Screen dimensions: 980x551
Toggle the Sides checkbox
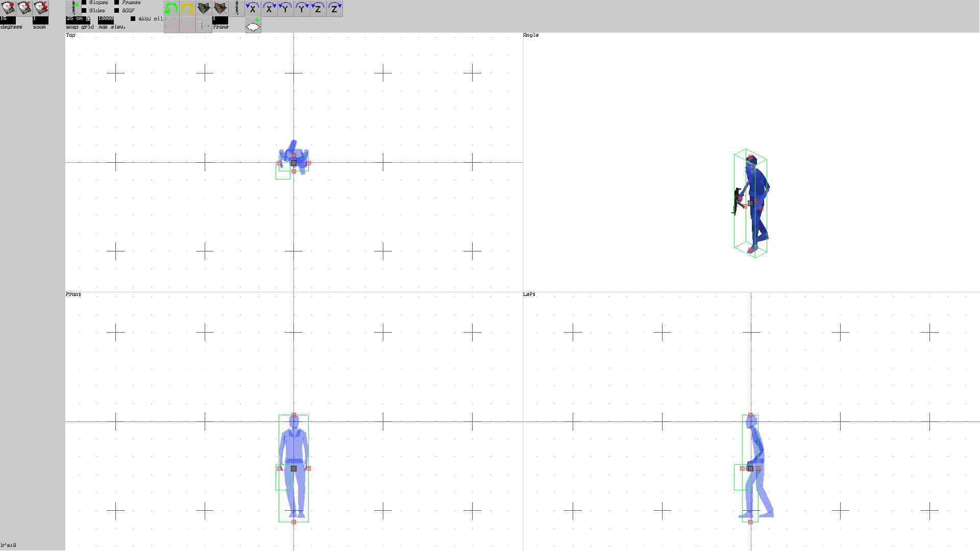(x=85, y=10)
